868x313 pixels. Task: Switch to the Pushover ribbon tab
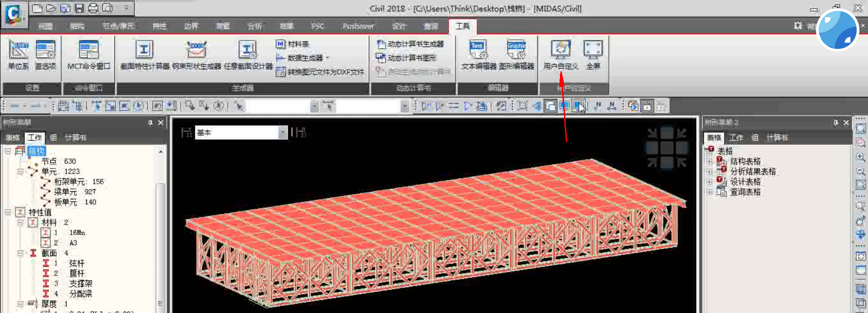pyautogui.click(x=358, y=26)
